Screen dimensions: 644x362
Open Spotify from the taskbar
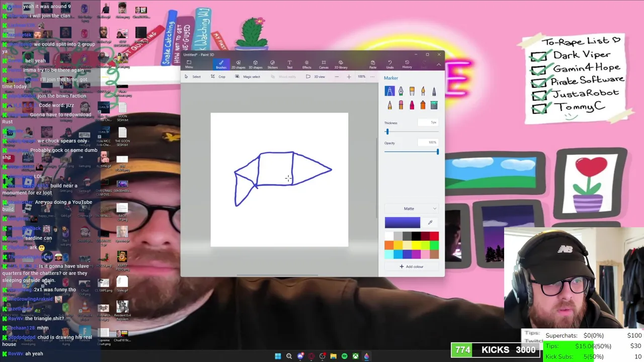tap(344, 356)
